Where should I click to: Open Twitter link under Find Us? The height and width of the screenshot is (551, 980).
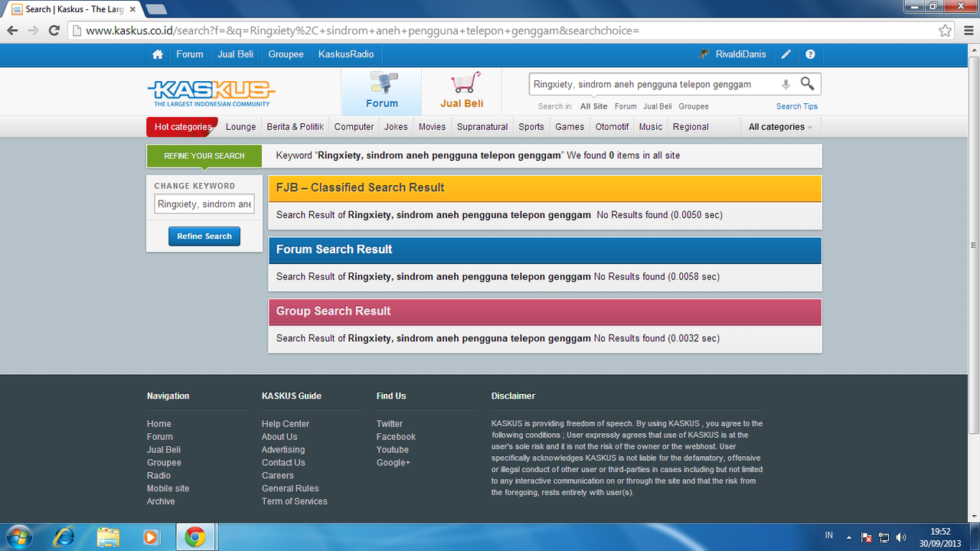[x=389, y=424]
